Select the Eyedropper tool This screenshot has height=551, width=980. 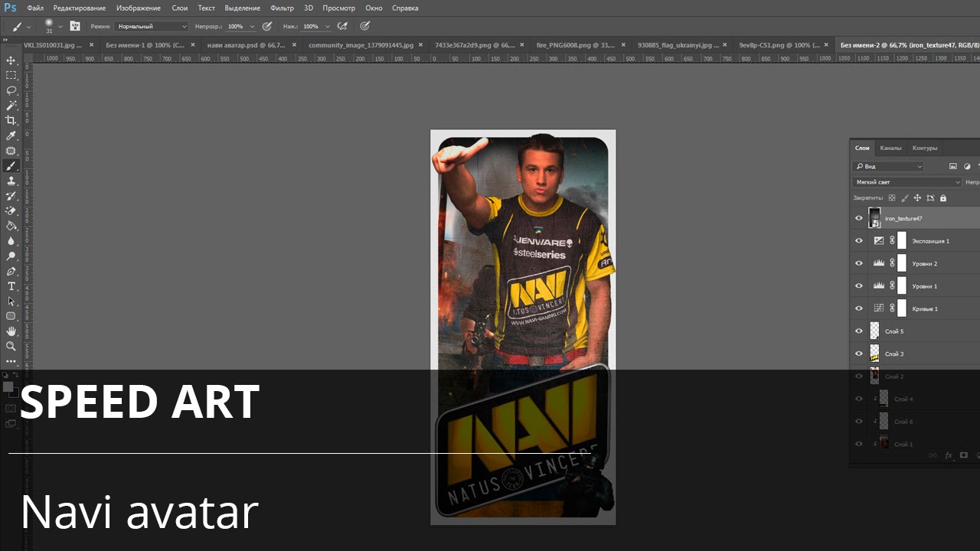[x=11, y=135]
